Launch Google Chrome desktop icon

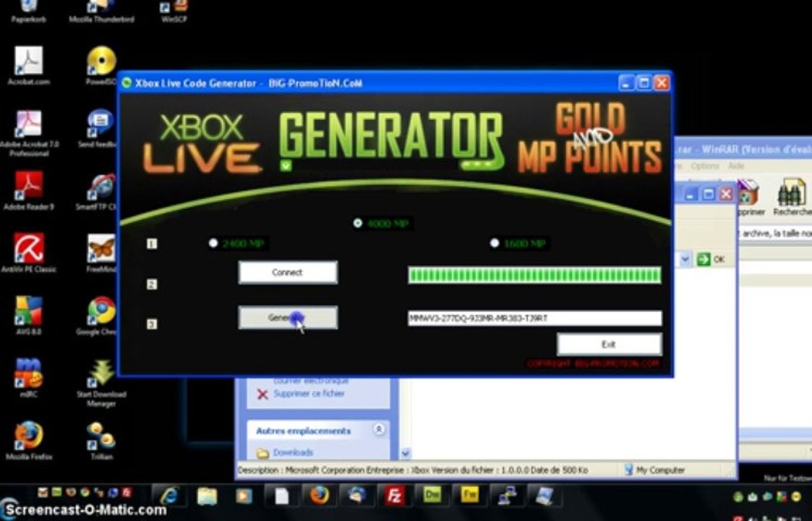click(101, 315)
